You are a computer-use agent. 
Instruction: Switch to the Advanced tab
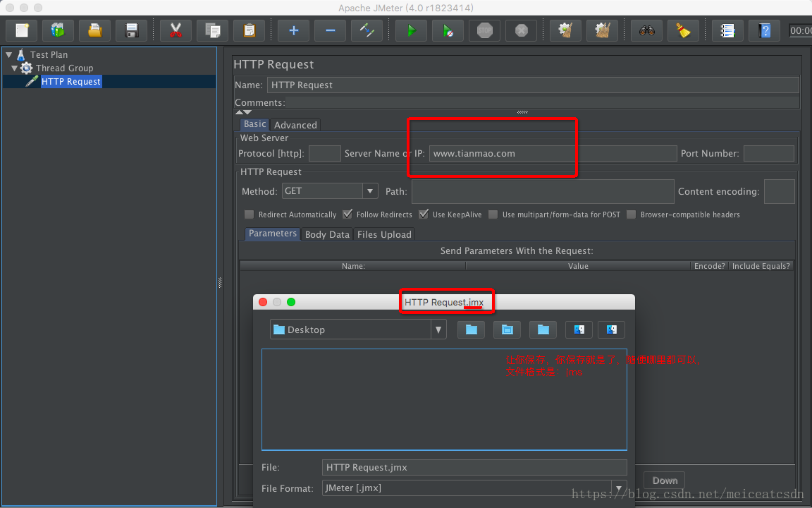(295, 125)
